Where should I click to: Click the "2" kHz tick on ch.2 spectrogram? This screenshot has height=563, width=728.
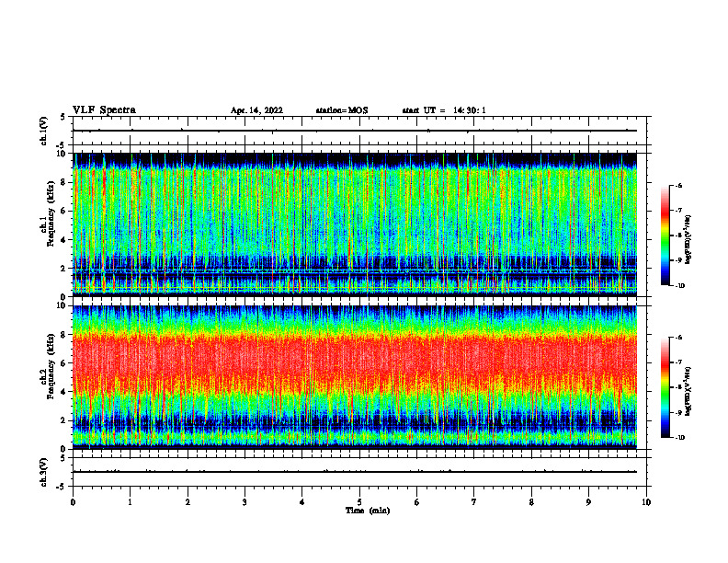[64, 420]
